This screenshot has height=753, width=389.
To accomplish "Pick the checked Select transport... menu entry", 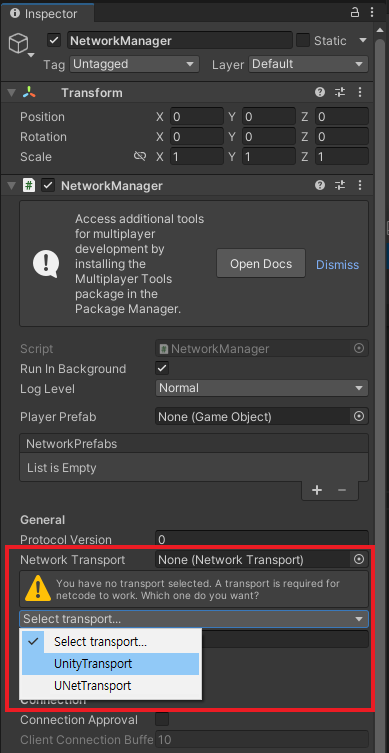I will (110, 642).
